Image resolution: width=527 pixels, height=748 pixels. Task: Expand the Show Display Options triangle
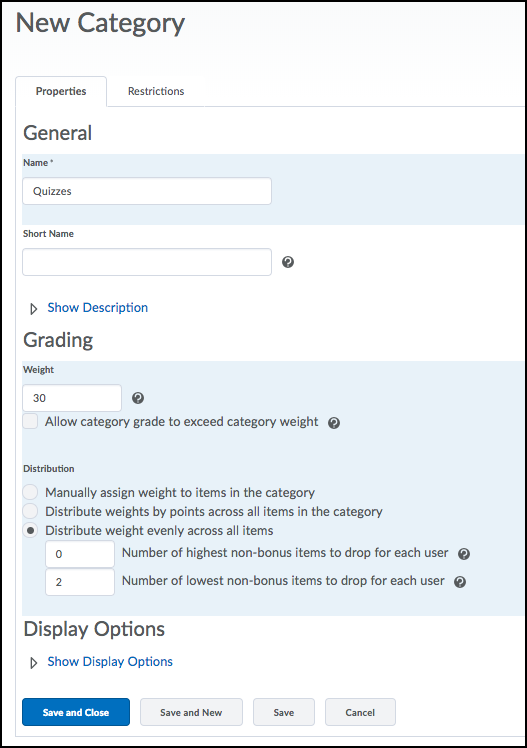[x=33, y=663]
